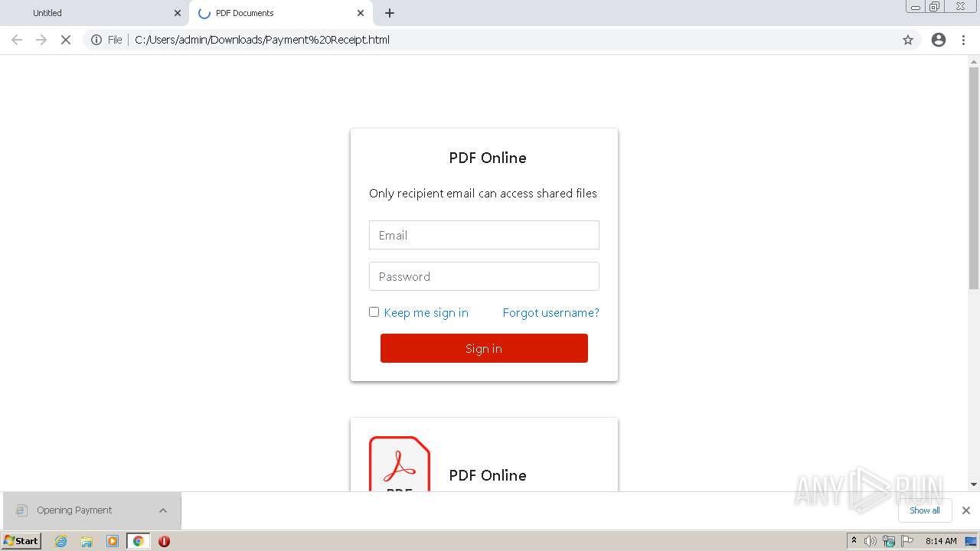
Task: Click the red PDF file icon
Action: (400, 464)
